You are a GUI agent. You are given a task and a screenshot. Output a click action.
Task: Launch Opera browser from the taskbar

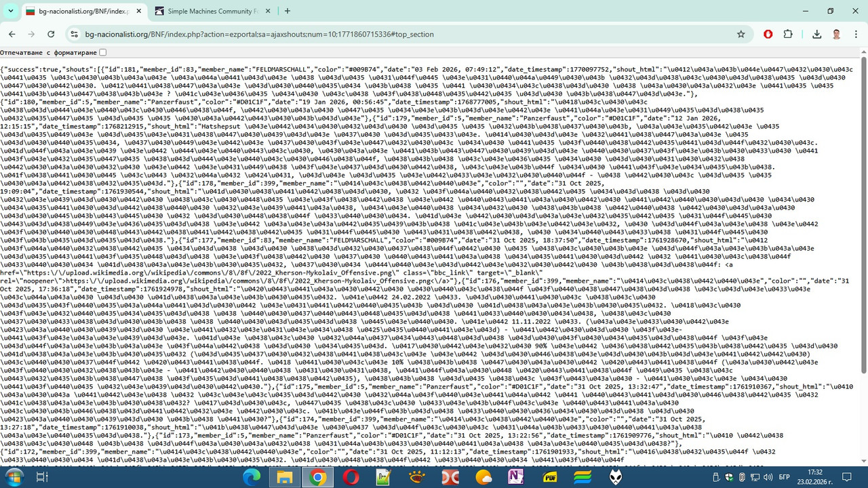(x=351, y=477)
